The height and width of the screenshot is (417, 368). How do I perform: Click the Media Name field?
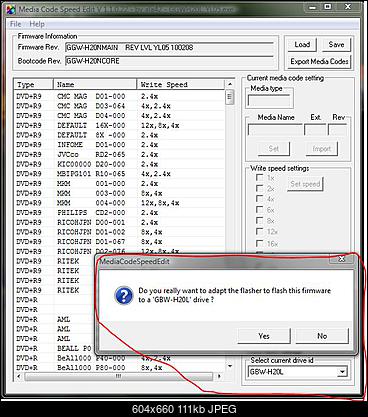point(275,129)
